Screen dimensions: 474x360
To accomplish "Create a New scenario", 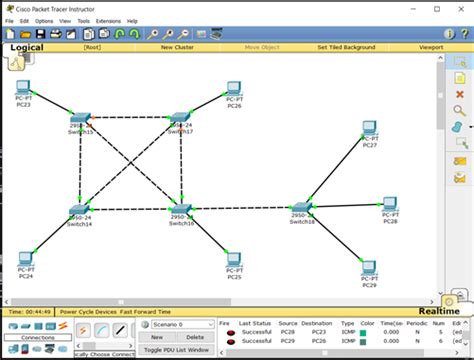I will (x=157, y=337).
